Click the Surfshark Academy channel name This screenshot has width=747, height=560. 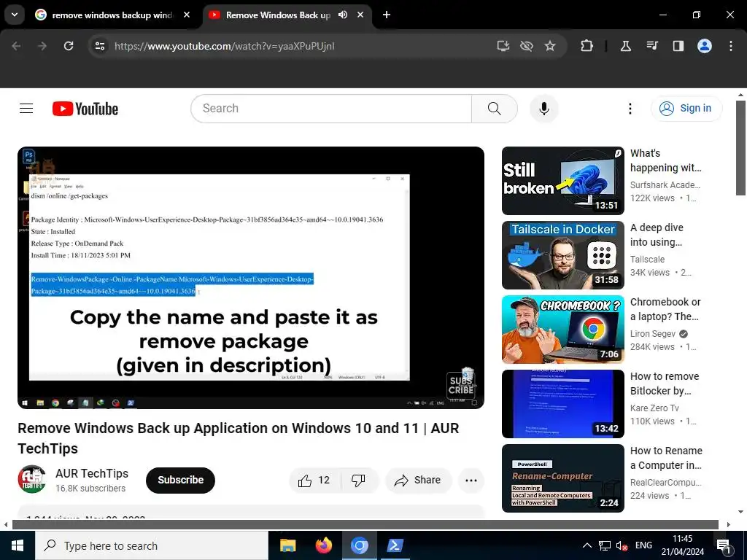pyautogui.click(x=665, y=185)
